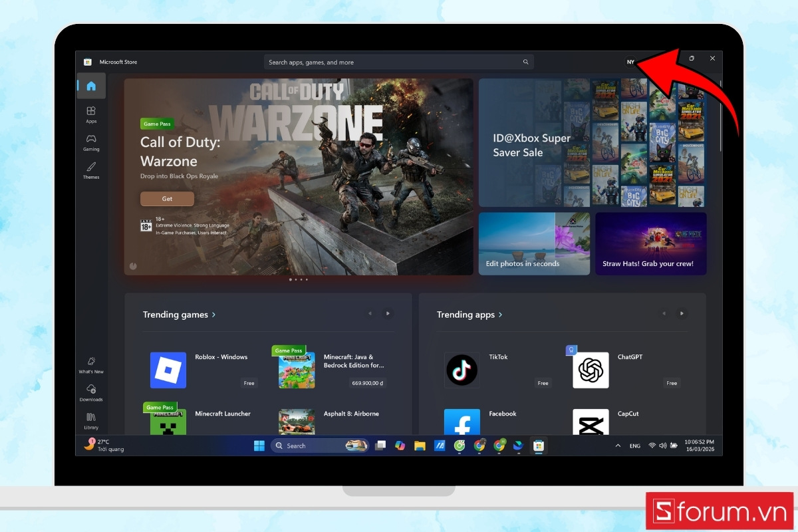Expand the Trending apps section link
This screenshot has width=798, height=532.
469,315
